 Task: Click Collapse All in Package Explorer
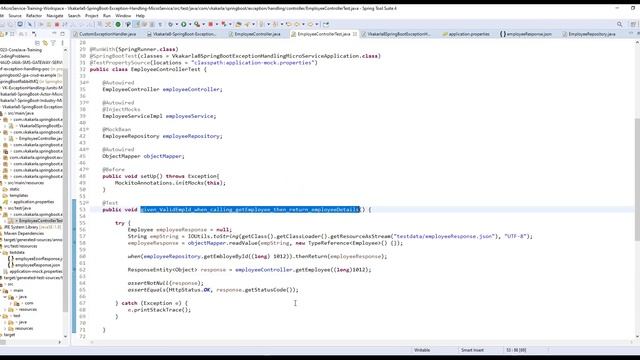(37, 42)
